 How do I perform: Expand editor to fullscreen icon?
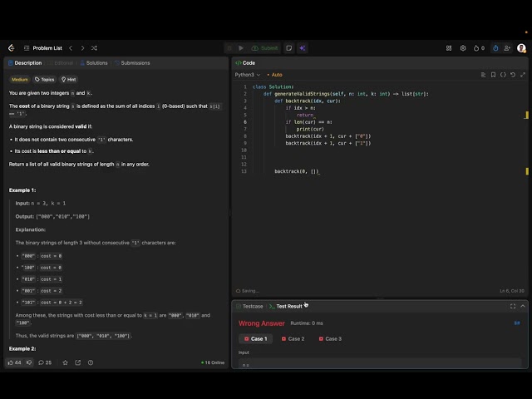(x=523, y=75)
